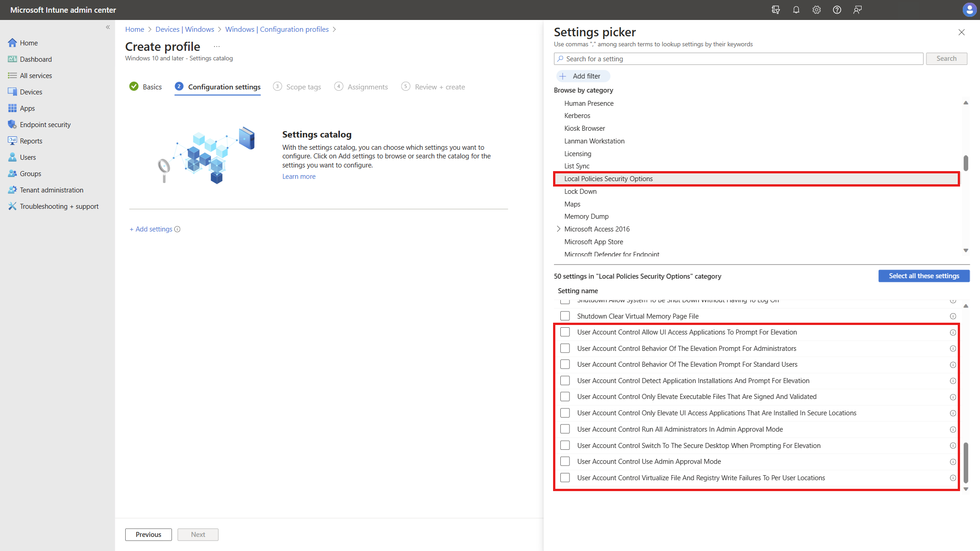
Task: Open the notifications bell icon
Action: [x=796, y=10]
